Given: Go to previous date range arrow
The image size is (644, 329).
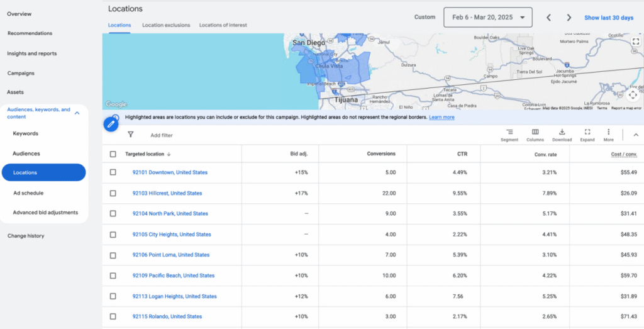Looking at the screenshot, I should coord(548,18).
